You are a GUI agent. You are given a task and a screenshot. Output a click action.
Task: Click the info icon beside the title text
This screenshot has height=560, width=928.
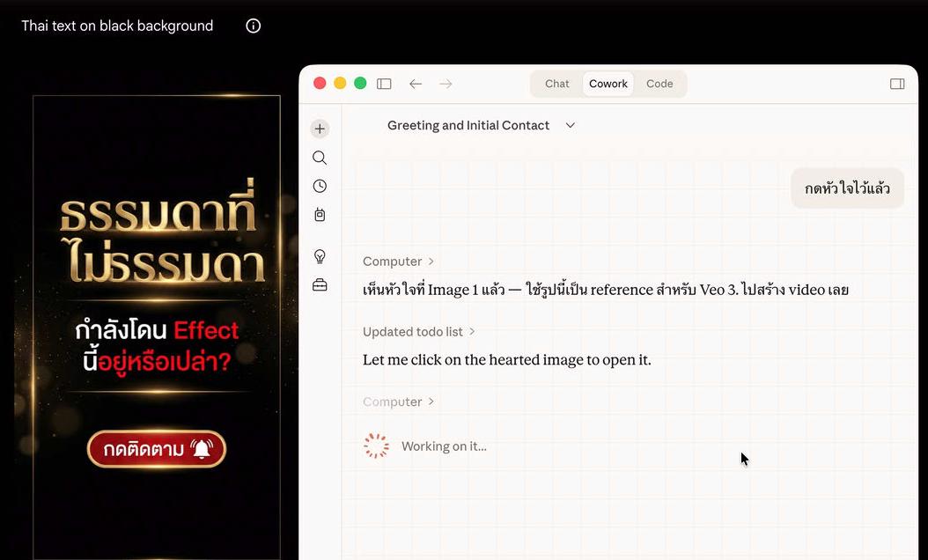(253, 26)
